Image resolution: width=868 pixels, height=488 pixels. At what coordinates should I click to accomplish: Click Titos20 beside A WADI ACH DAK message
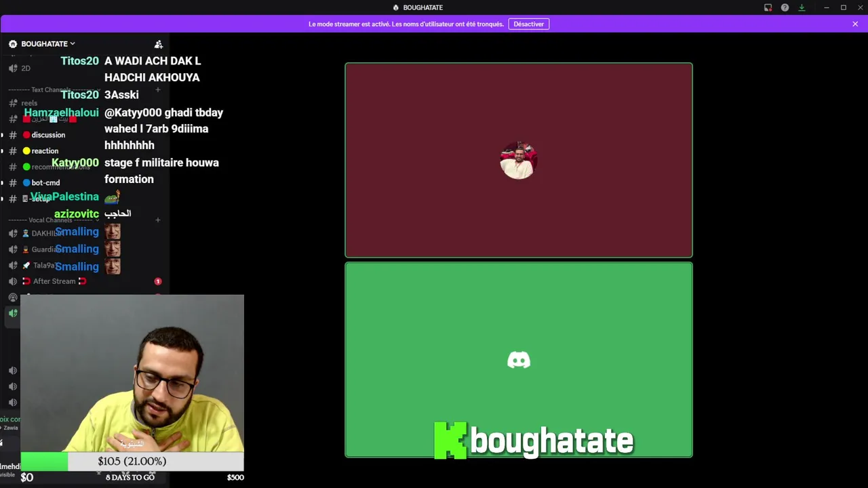pos(80,61)
